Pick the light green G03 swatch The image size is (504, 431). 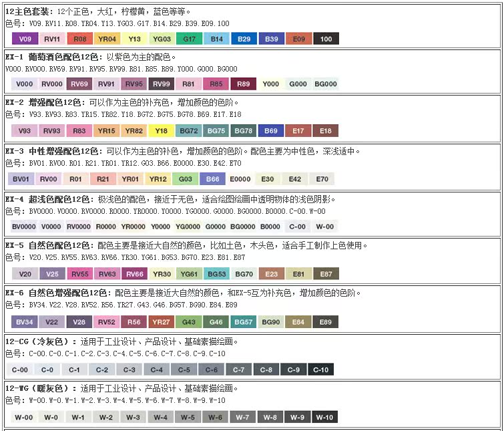coord(186,179)
